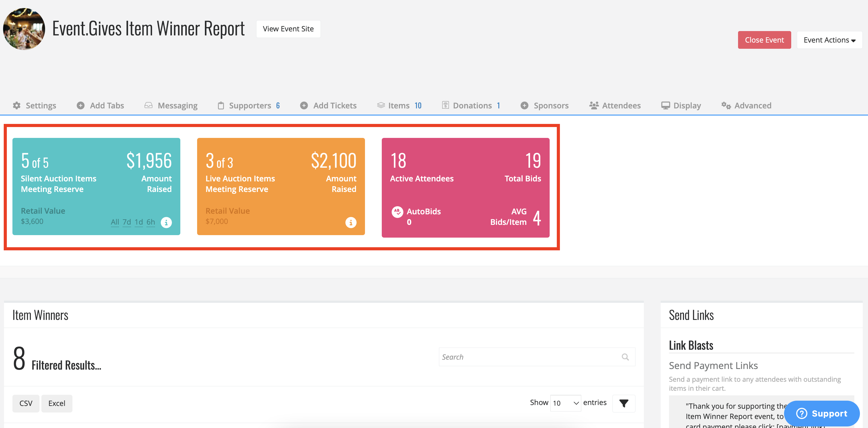Open the Show entries count dropdown

click(x=566, y=403)
